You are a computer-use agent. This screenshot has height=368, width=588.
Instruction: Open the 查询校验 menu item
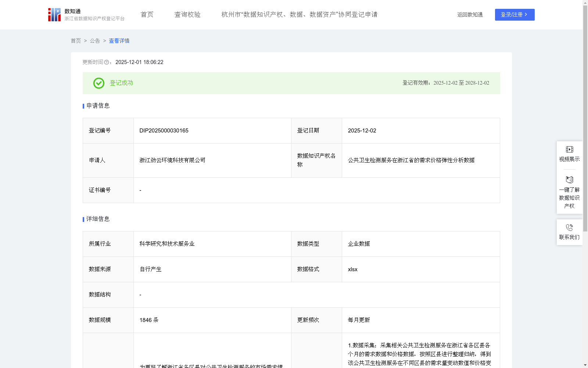187,15
